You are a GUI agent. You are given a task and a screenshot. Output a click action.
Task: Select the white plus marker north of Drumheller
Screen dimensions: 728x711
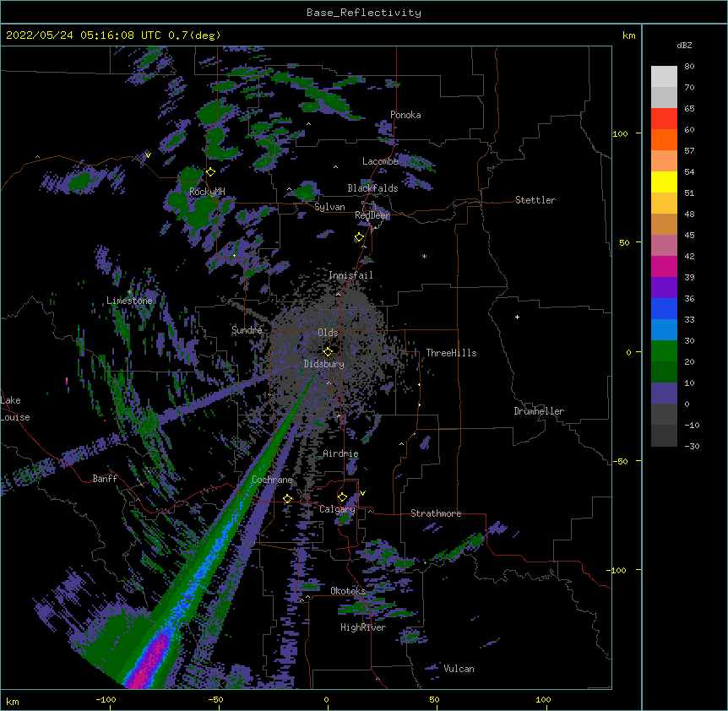[517, 317]
